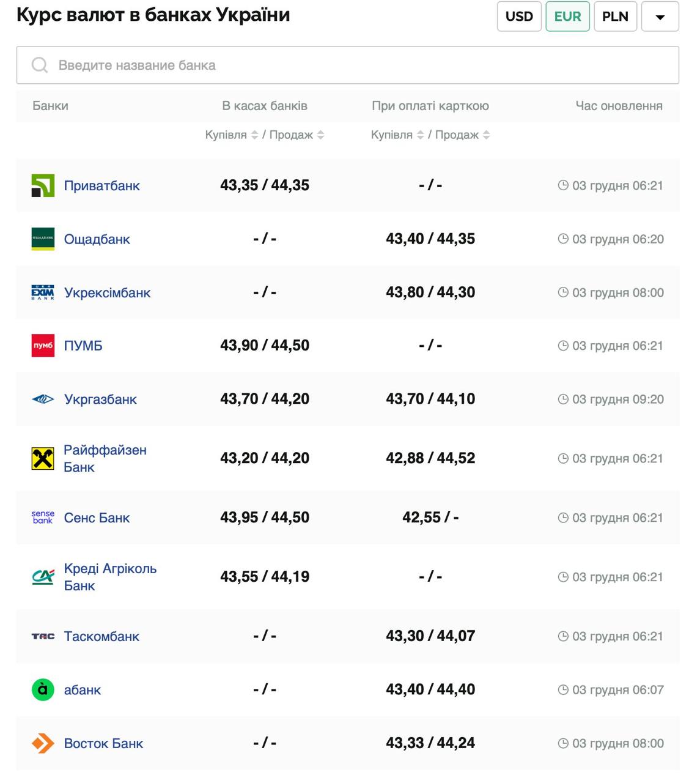Sort cash desk rates by Купівля
700x783 pixels.
[x=254, y=135]
